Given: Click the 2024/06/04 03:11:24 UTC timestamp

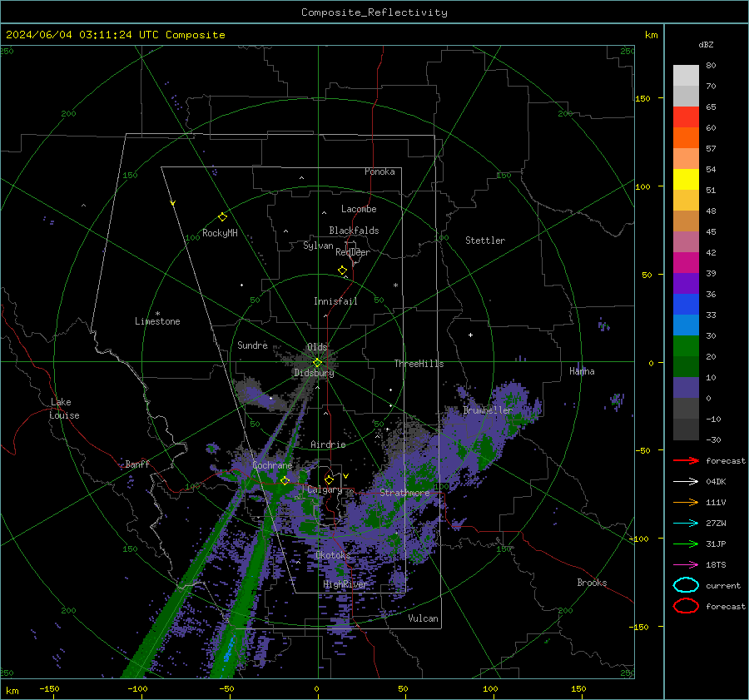Looking at the screenshot, I should (x=82, y=35).
